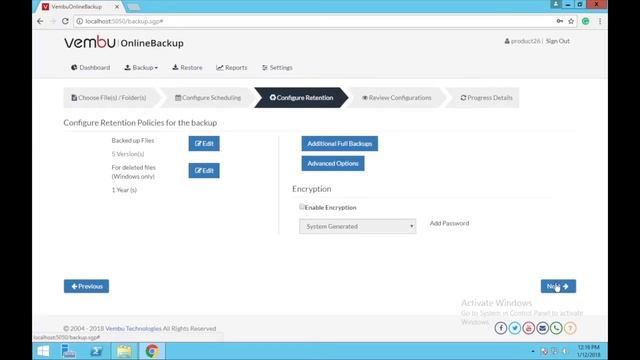Select the Configure Retention step
This screenshot has width=640, height=360.
click(x=301, y=98)
